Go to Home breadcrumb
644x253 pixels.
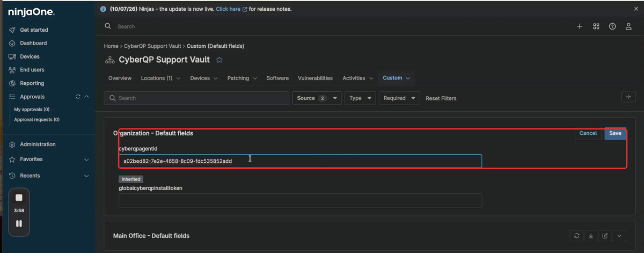coord(111,46)
